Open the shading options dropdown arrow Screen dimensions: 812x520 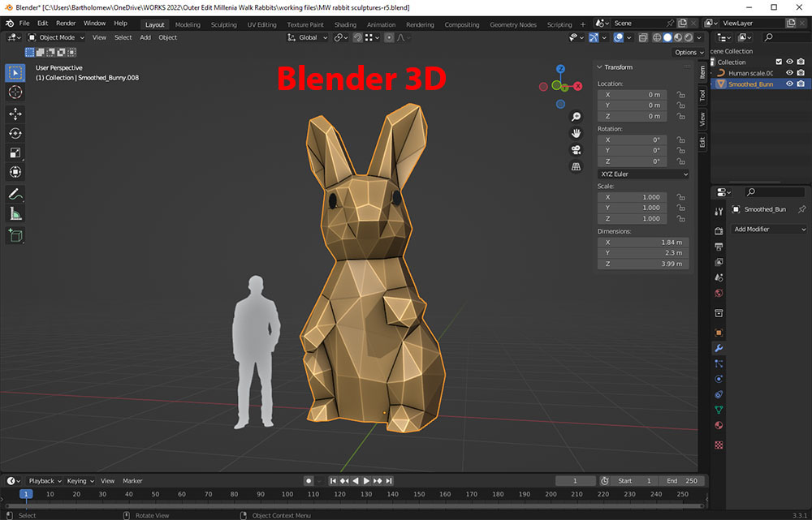click(699, 37)
